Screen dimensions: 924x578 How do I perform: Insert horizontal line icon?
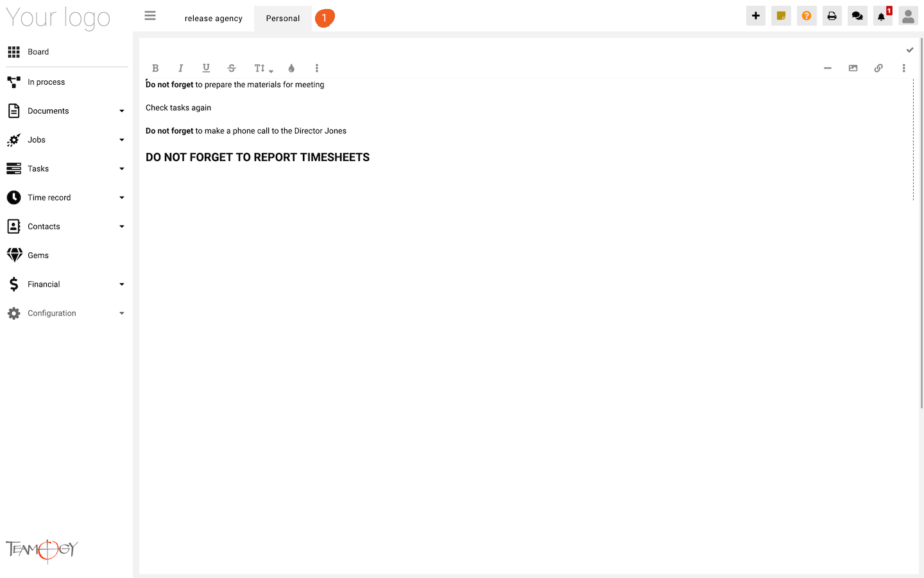pyautogui.click(x=828, y=68)
